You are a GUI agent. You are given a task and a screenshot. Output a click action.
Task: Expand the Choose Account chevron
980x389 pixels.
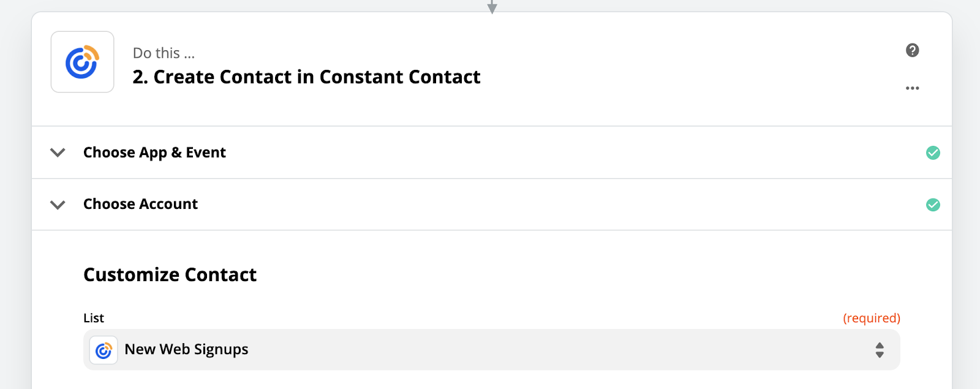pyautogui.click(x=58, y=205)
